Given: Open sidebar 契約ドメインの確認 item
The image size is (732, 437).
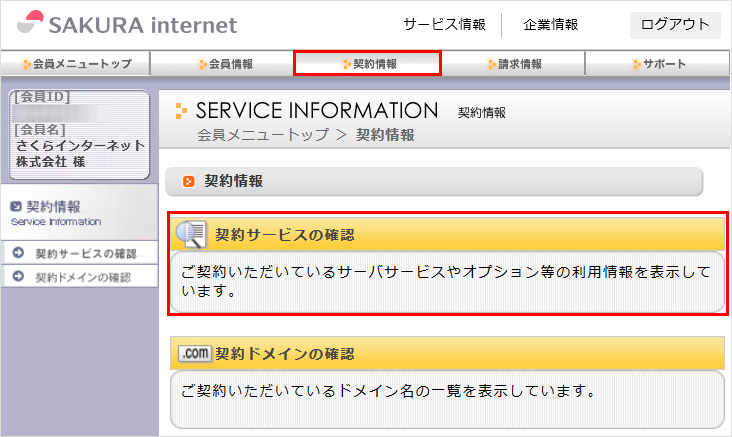Looking at the screenshot, I should (79, 277).
